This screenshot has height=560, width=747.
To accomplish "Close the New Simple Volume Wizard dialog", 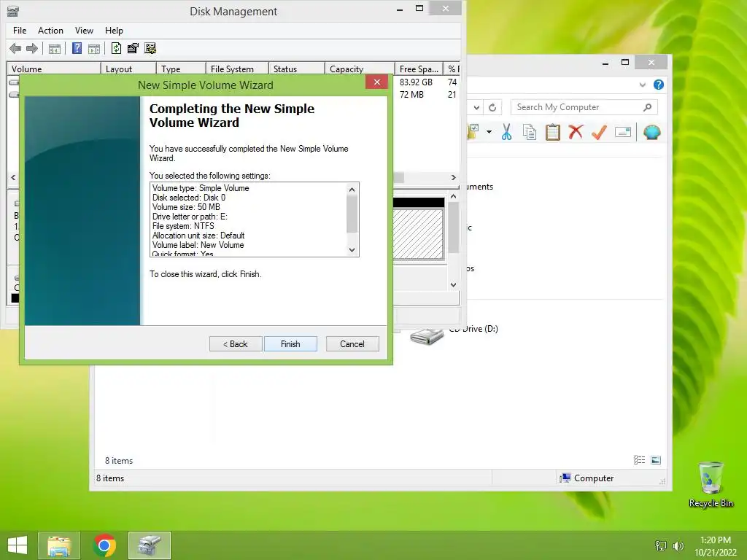I will click(x=377, y=82).
